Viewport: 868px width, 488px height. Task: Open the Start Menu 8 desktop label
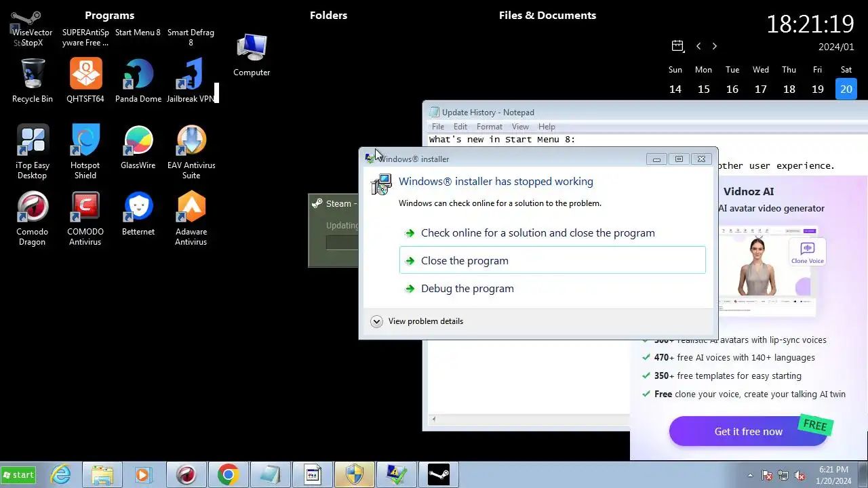pos(138,33)
